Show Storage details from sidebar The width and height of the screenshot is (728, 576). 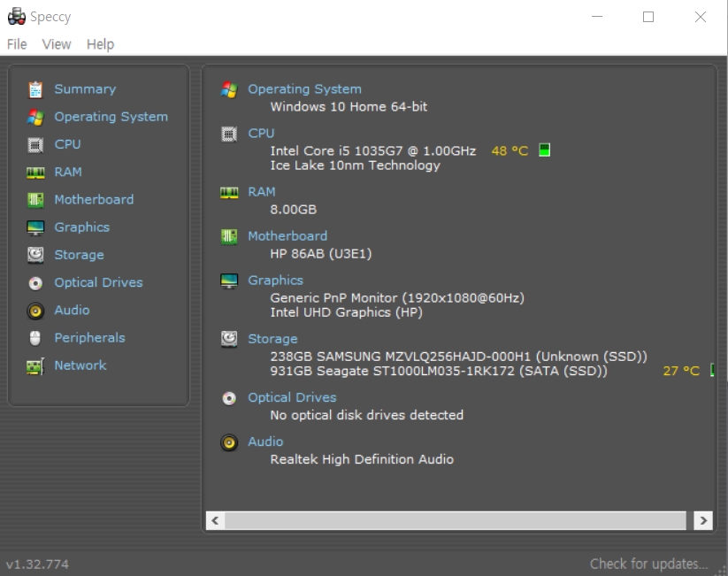[x=79, y=255]
